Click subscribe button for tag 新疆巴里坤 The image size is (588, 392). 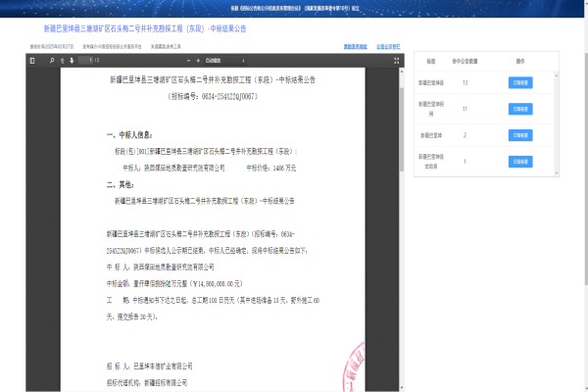[519, 135]
